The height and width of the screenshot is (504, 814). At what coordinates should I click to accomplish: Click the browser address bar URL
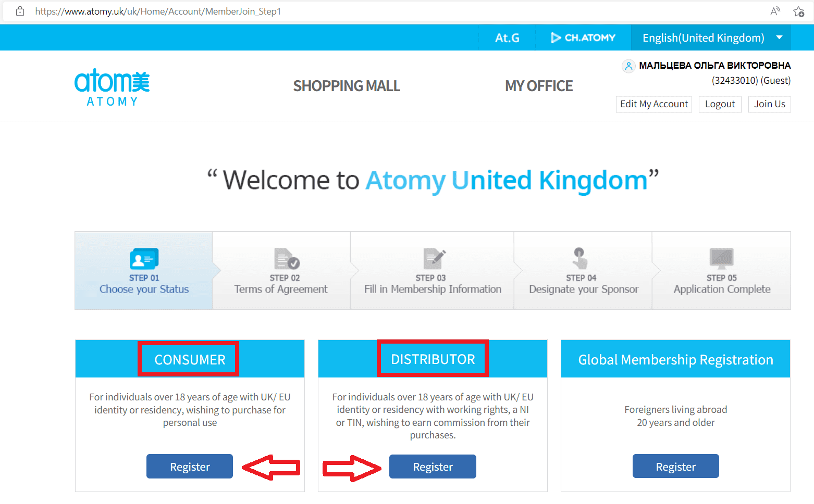tap(158, 11)
